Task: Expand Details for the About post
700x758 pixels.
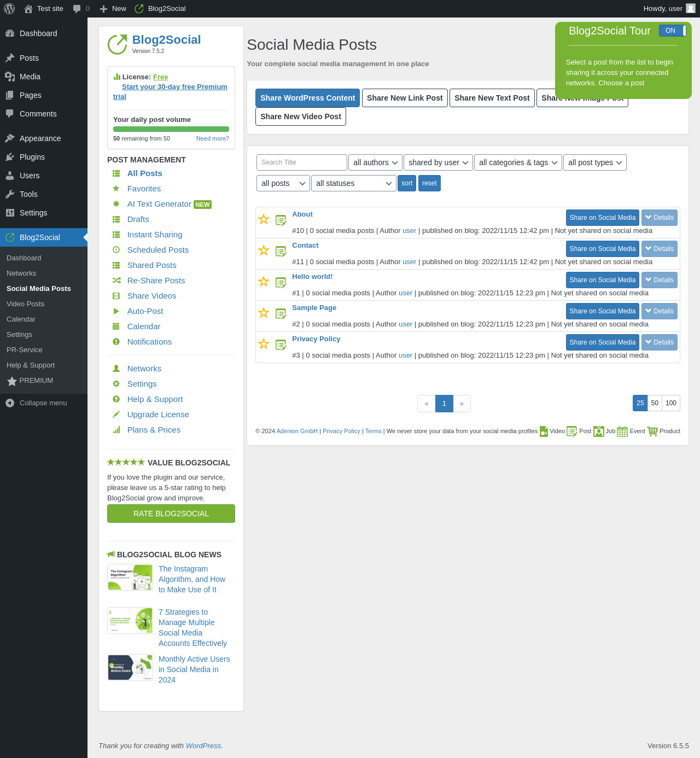Action: tap(660, 218)
